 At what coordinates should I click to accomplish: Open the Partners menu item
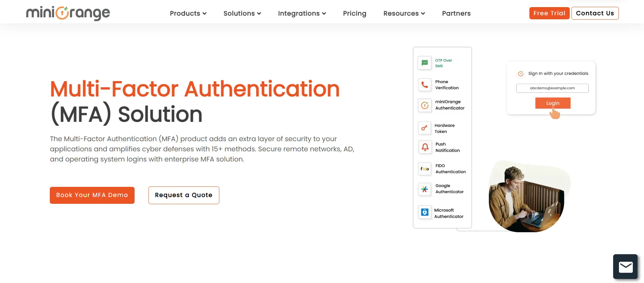click(456, 13)
